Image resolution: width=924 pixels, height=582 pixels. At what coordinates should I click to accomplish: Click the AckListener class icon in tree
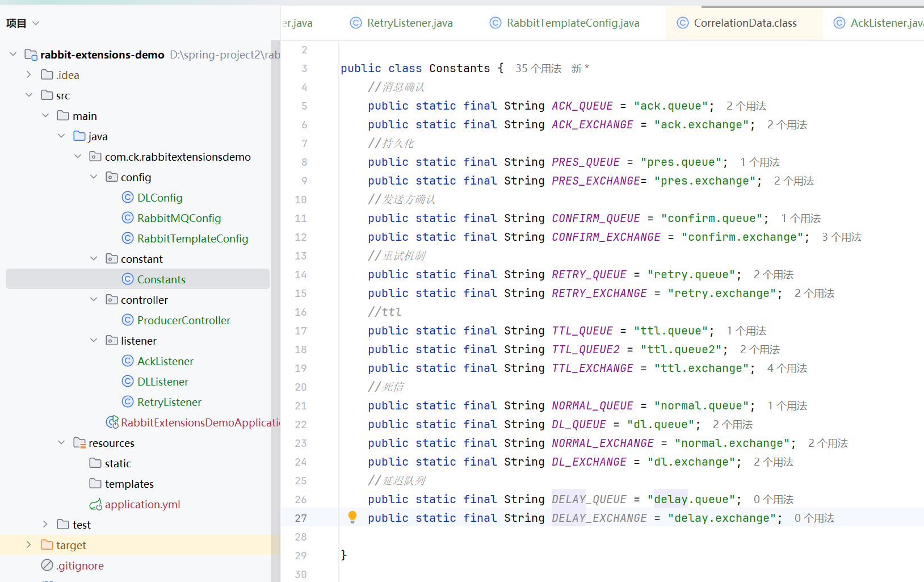128,361
